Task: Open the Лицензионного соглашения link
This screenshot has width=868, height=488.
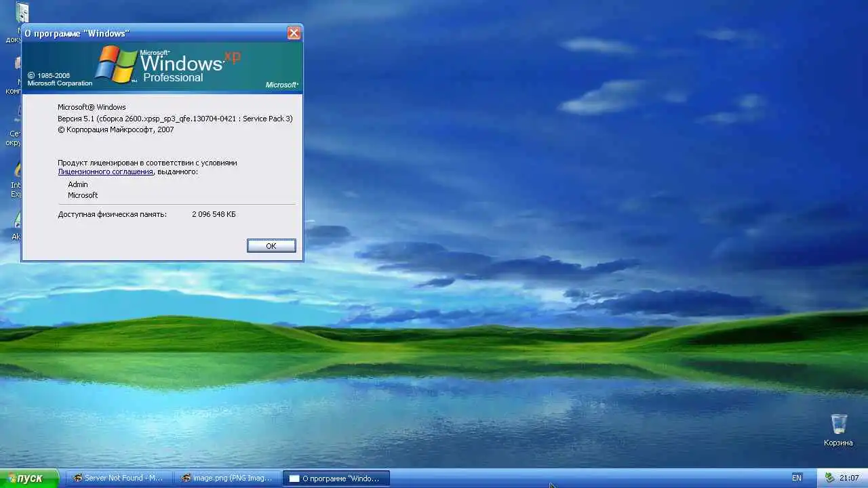Action: pyautogui.click(x=105, y=172)
